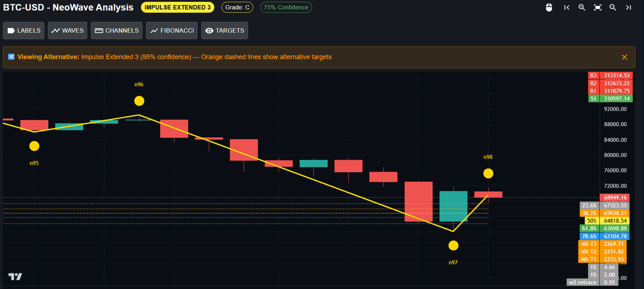644x289 pixels.
Task: Click the 38.2% Fibonacci level label
Action: click(x=605, y=213)
